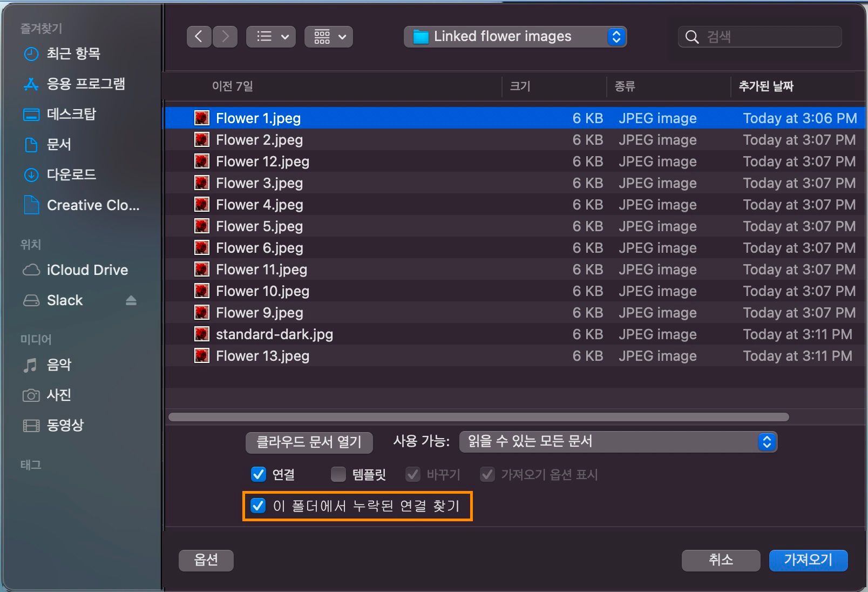This screenshot has width=868, height=592.
Task: Click the 클라우드 문서 열기 button
Action: (309, 442)
